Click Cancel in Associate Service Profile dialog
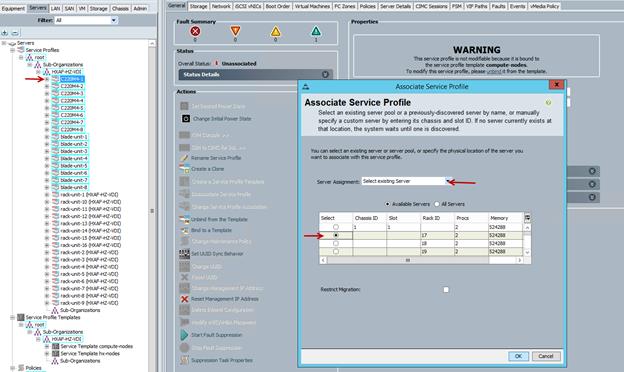This screenshot has height=372, width=624. click(546, 356)
